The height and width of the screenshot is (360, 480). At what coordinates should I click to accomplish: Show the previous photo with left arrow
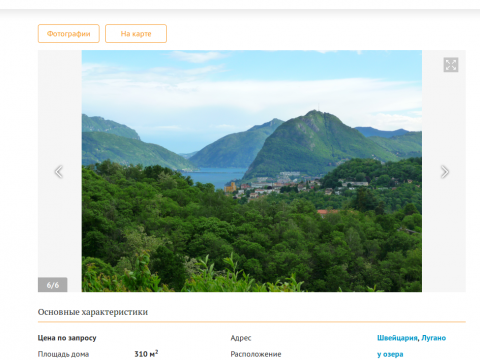[59, 172]
